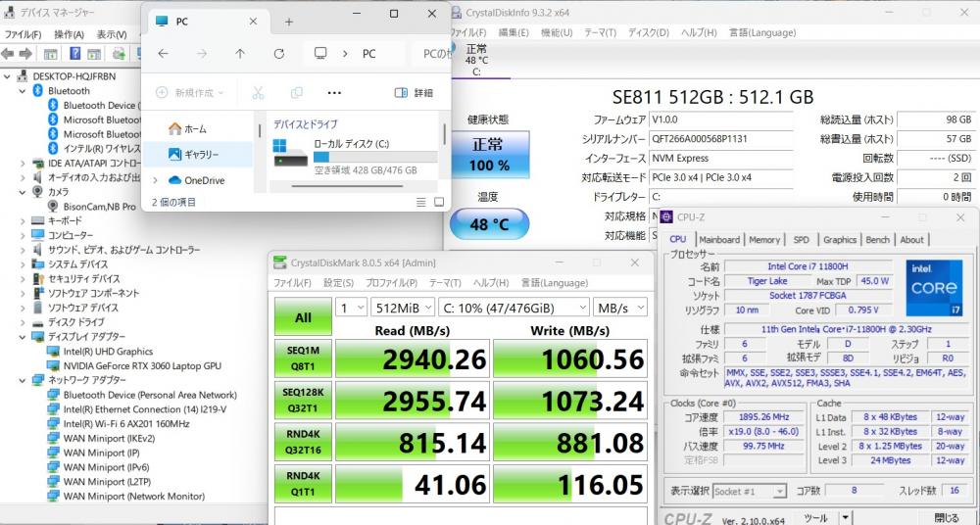980x525 pixels.
Task: Click the PCの検索 search box in Explorer
Action: (431, 54)
